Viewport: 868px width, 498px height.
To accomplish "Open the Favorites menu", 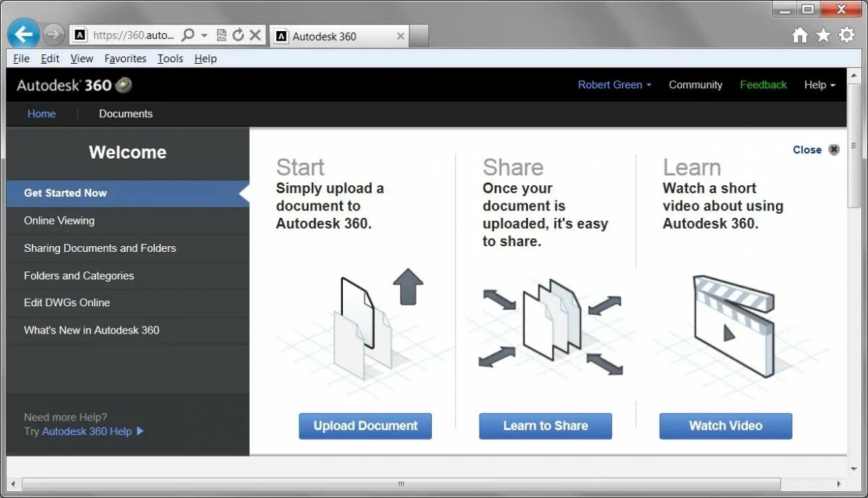I will (125, 59).
